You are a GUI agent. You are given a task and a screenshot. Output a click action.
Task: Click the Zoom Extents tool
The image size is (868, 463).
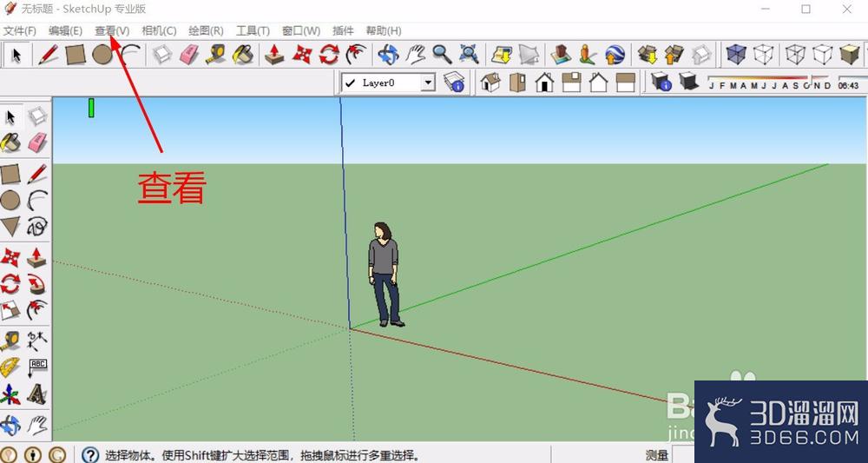(x=469, y=54)
